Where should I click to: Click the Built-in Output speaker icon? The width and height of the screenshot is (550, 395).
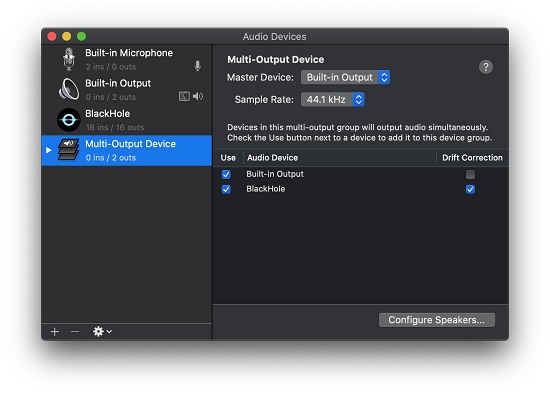click(69, 89)
